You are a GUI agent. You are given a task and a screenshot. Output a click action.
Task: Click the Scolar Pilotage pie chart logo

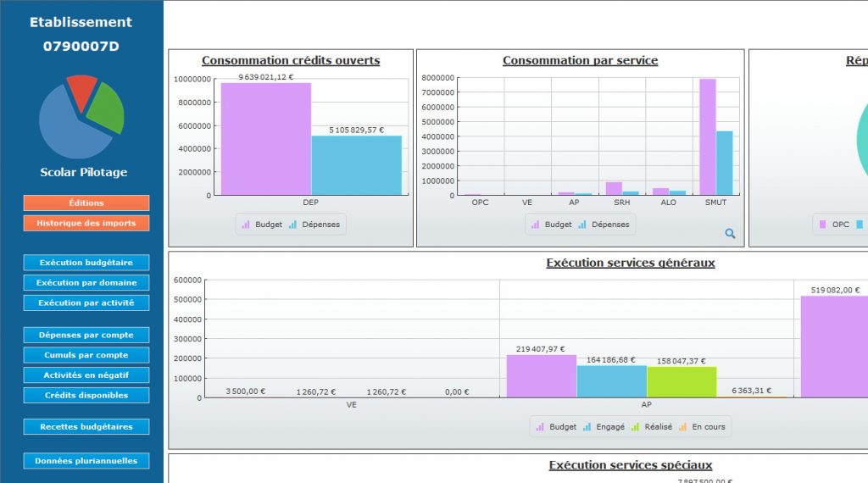click(x=82, y=117)
